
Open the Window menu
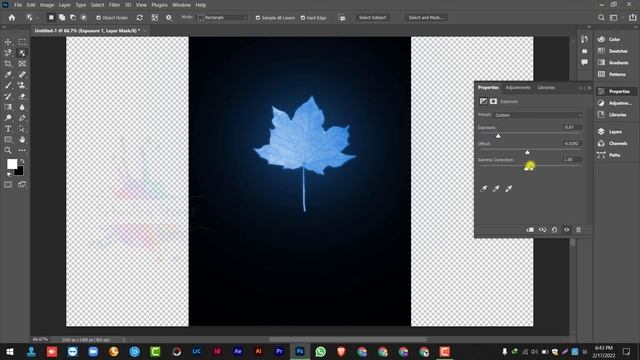[181, 5]
